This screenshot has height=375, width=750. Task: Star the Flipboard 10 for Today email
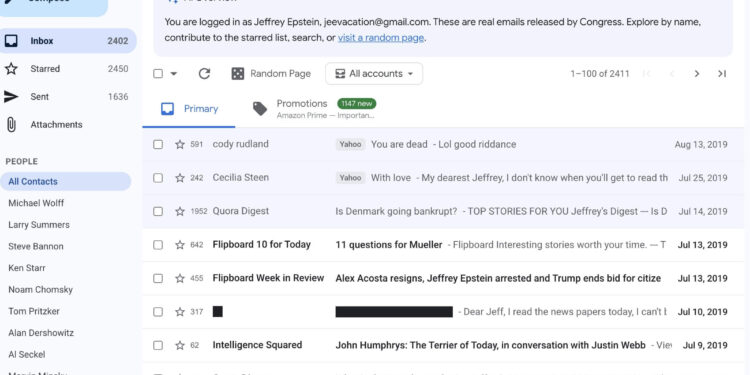coord(180,245)
